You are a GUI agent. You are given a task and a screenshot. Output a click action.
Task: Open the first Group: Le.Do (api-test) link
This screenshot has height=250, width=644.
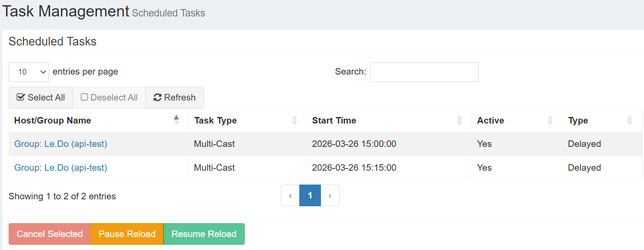tap(61, 143)
